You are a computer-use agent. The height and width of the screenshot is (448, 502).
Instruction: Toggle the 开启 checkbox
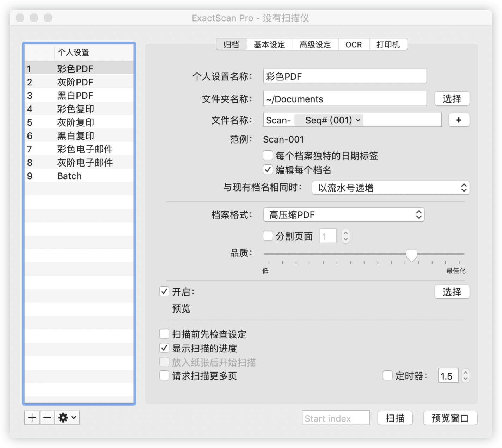(164, 292)
